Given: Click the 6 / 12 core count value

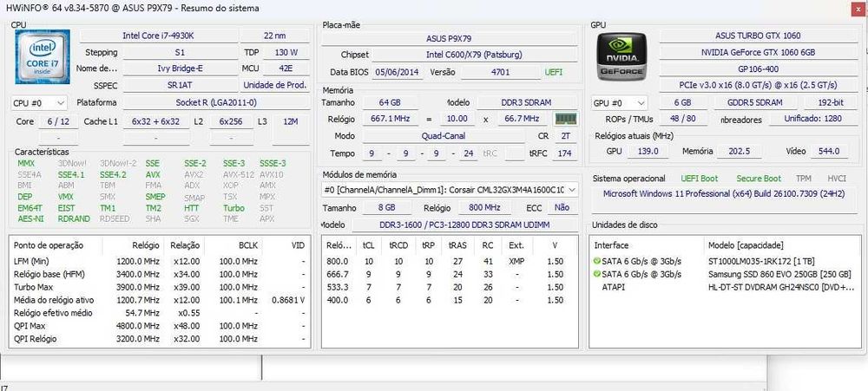Looking at the screenshot, I should pyautogui.click(x=59, y=121).
